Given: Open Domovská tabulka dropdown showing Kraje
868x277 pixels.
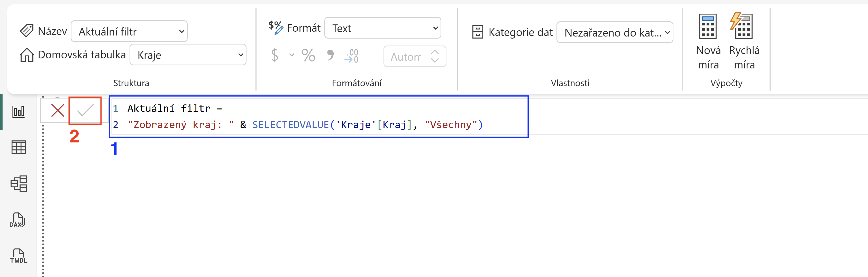Looking at the screenshot, I should pos(188,55).
